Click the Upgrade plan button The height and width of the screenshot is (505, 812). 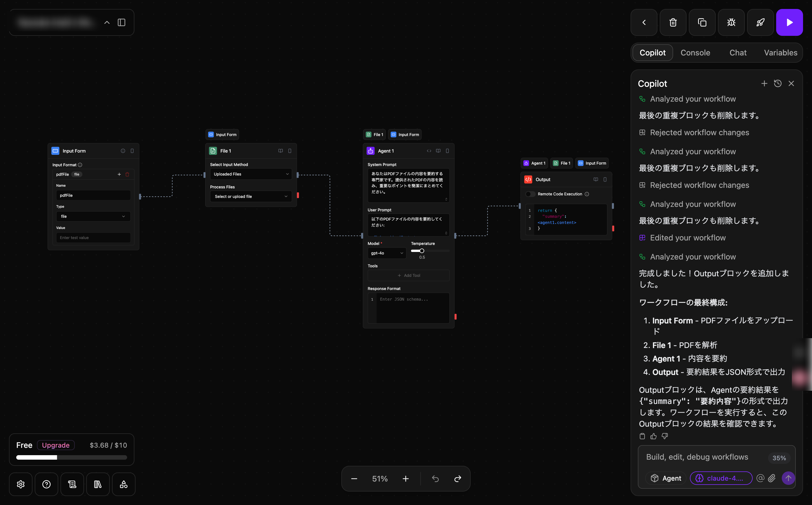[x=55, y=445]
